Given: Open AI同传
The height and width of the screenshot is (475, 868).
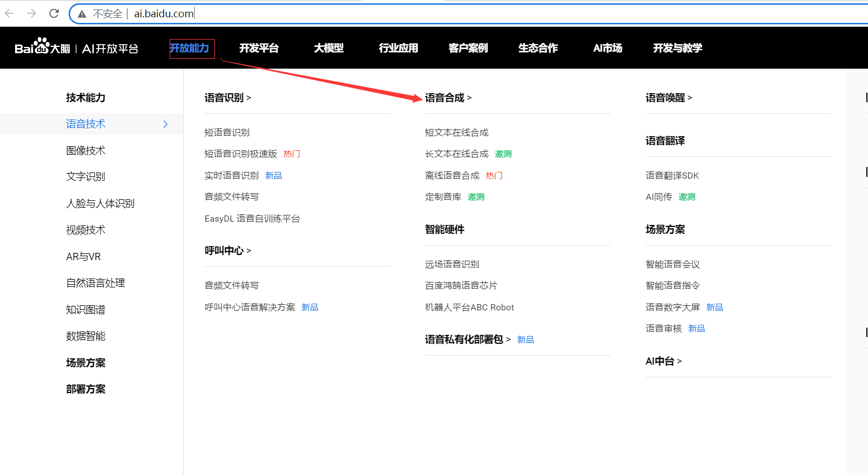Looking at the screenshot, I should pos(659,196).
